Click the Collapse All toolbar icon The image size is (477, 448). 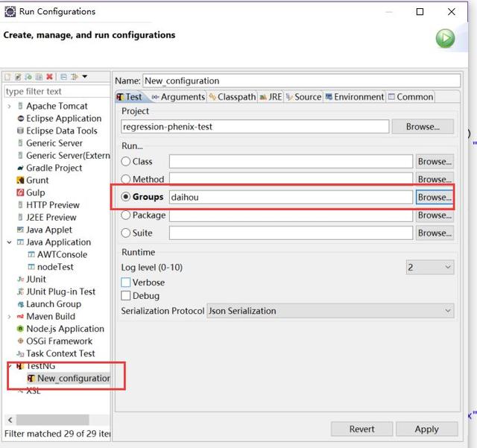[63, 77]
